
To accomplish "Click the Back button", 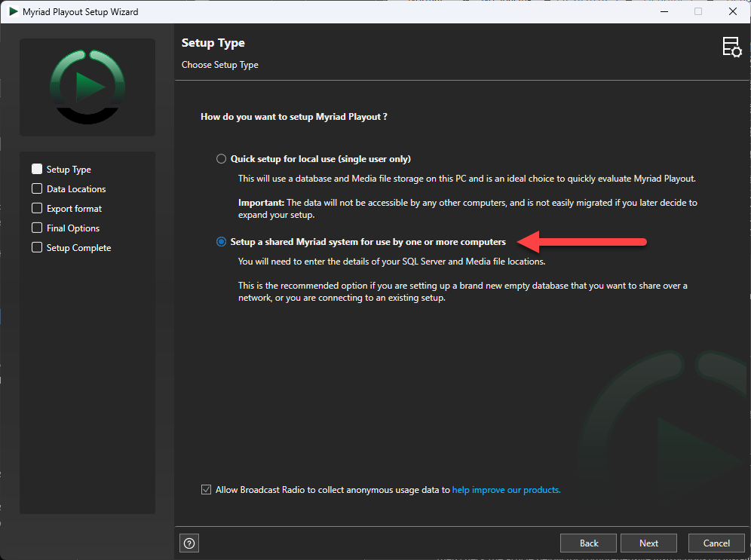I will 589,543.
